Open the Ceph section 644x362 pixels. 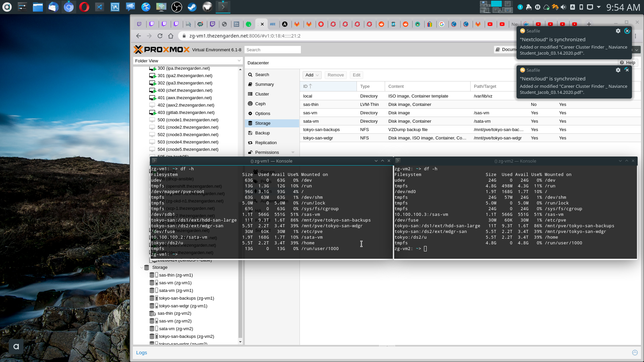coord(272,104)
